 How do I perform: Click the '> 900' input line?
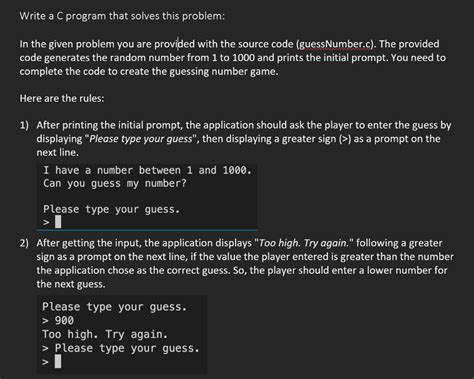pos(58,320)
